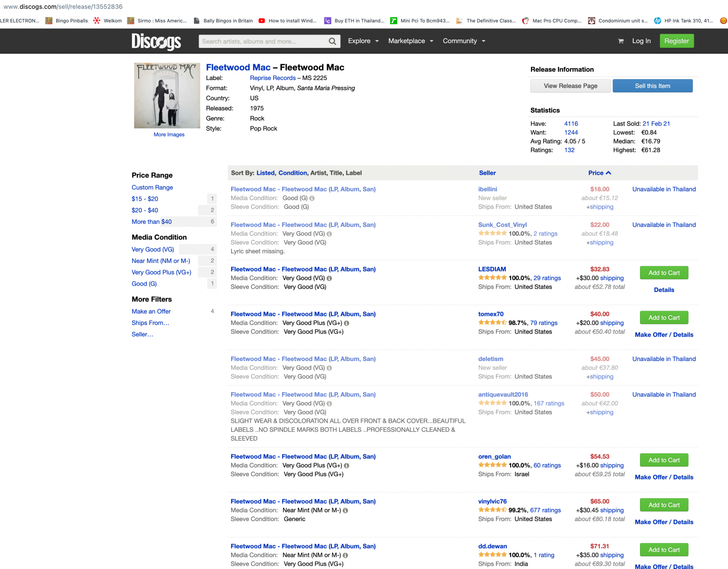Open the Mini Pci To Bcm943 bookmark
This screenshot has height=569, width=728.
[420, 21]
